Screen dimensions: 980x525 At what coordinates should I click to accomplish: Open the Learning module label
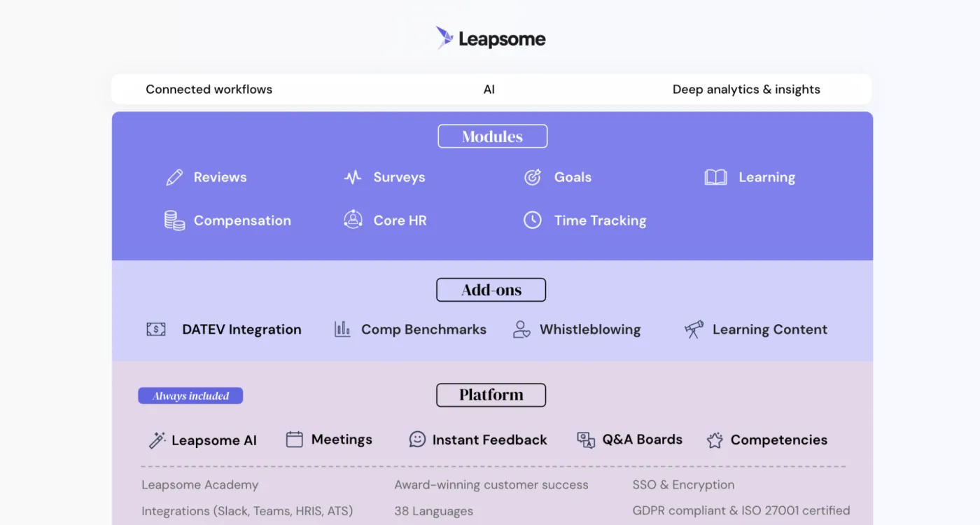pyautogui.click(x=766, y=177)
